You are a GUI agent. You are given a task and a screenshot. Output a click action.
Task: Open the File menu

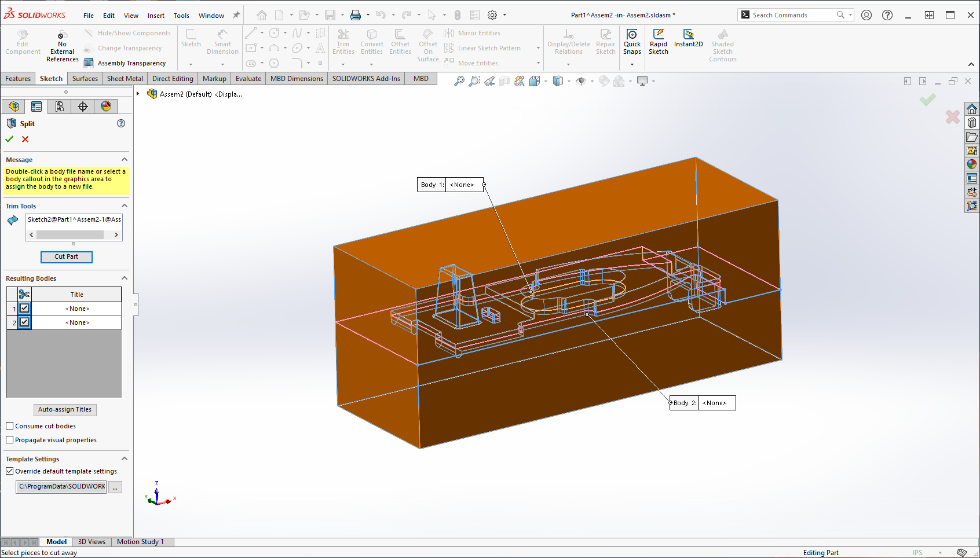click(89, 16)
